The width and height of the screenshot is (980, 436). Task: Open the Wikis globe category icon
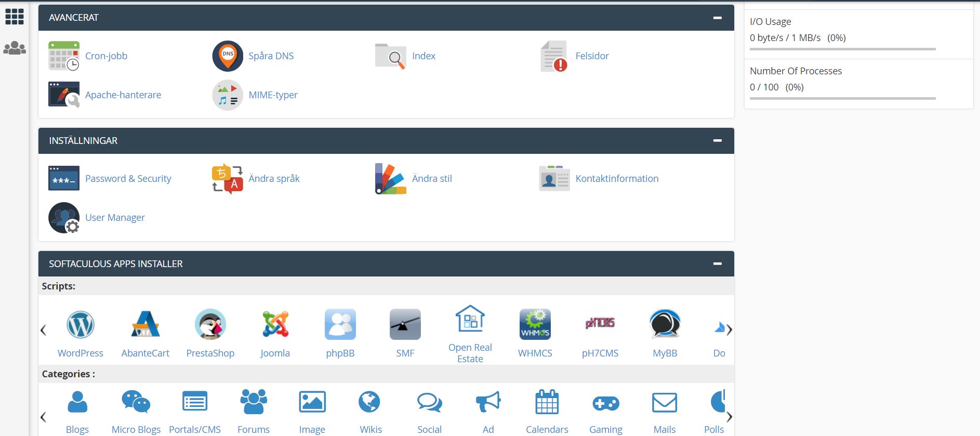(369, 402)
